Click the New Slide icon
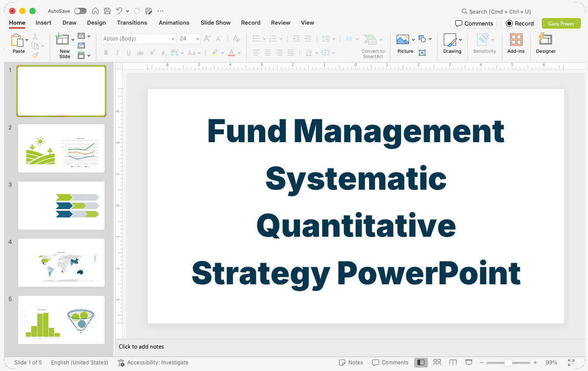 (x=62, y=40)
